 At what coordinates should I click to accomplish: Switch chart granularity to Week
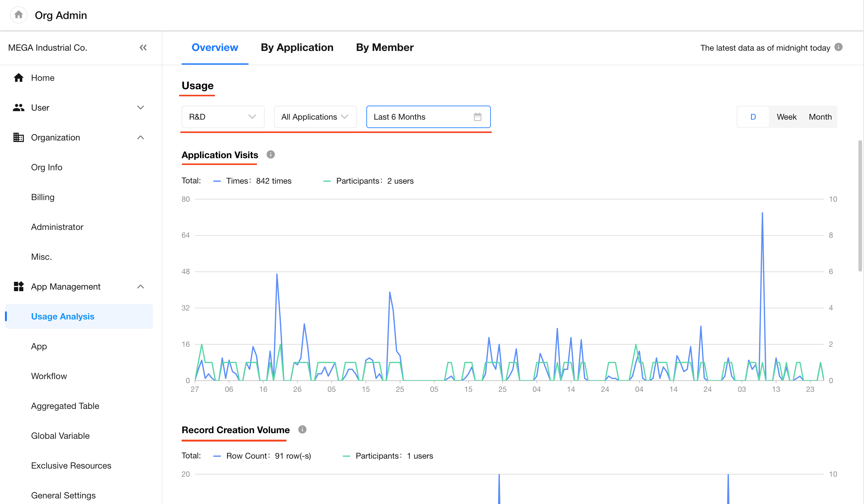click(786, 117)
